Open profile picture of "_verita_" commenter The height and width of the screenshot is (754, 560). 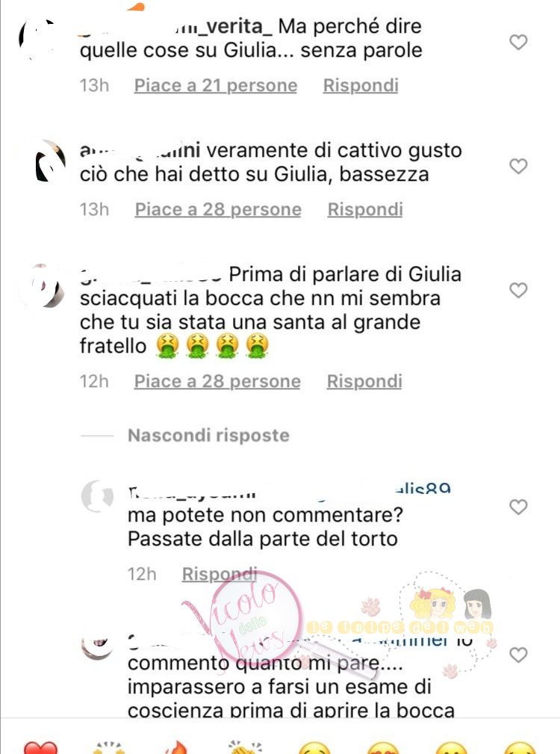[x=40, y=40]
